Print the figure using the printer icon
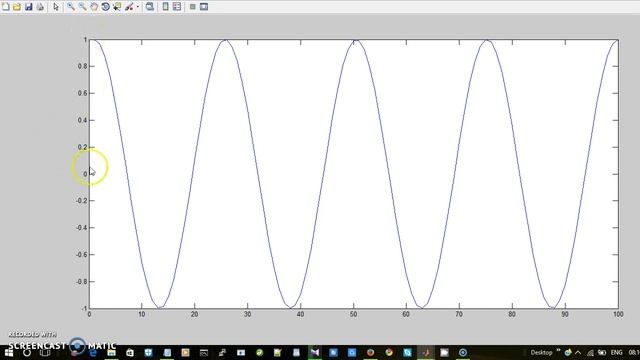The width and height of the screenshot is (640, 360). click(40, 7)
